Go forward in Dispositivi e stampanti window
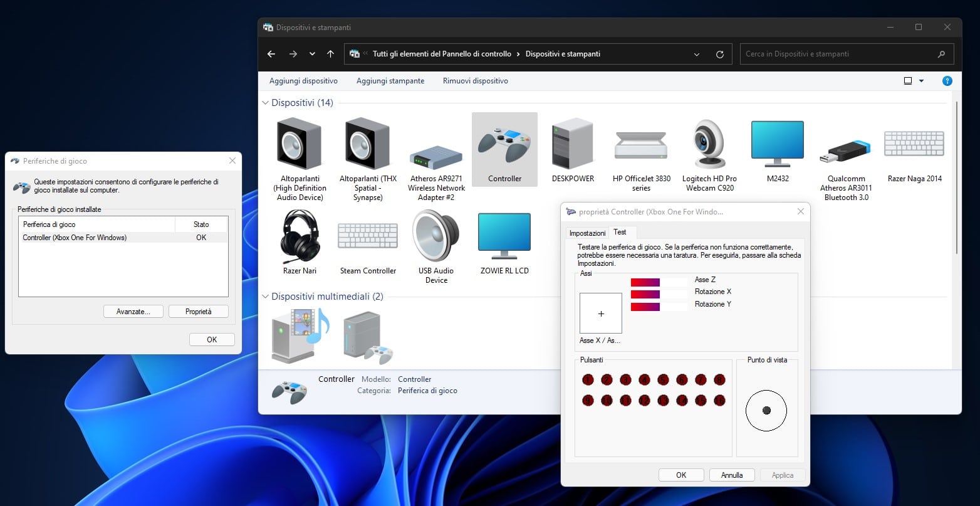 [x=293, y=54]
